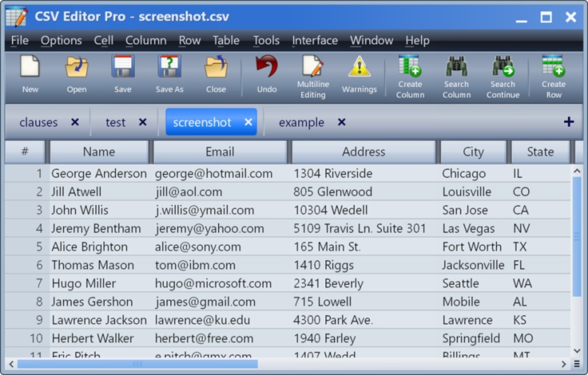Click the vertical scrollbar down arrow
The image size is (588, 375).
pos(577,351)
